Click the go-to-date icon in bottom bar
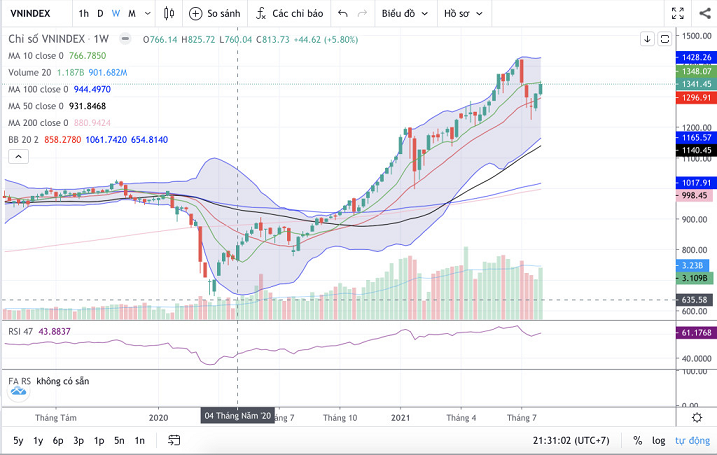The image size is (717, 455). tap(175, 440)
